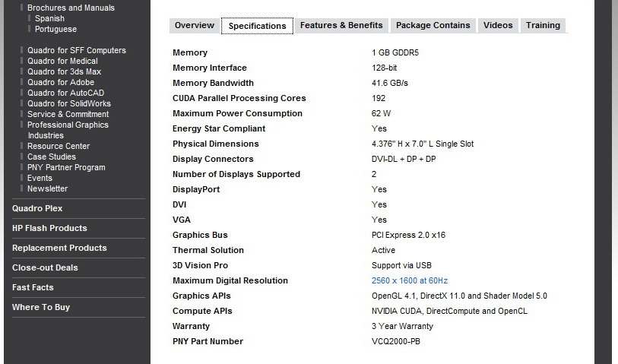Open the Quadro Plex section
The image size is (618, 364).
(x=37, y=208)
